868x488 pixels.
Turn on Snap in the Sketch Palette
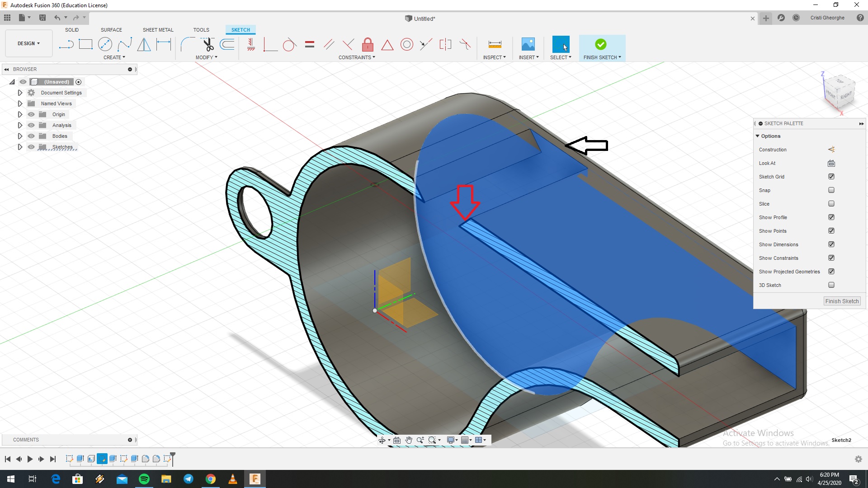831,190
